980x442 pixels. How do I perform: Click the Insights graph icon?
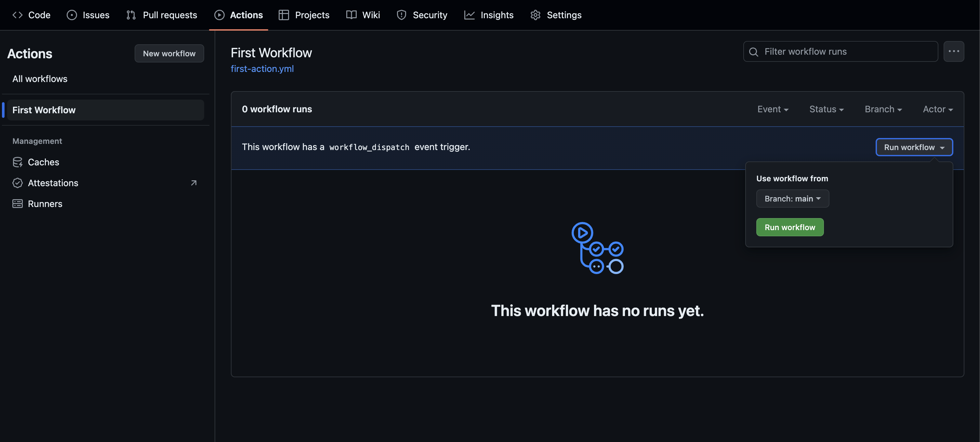tap(470, 15)
